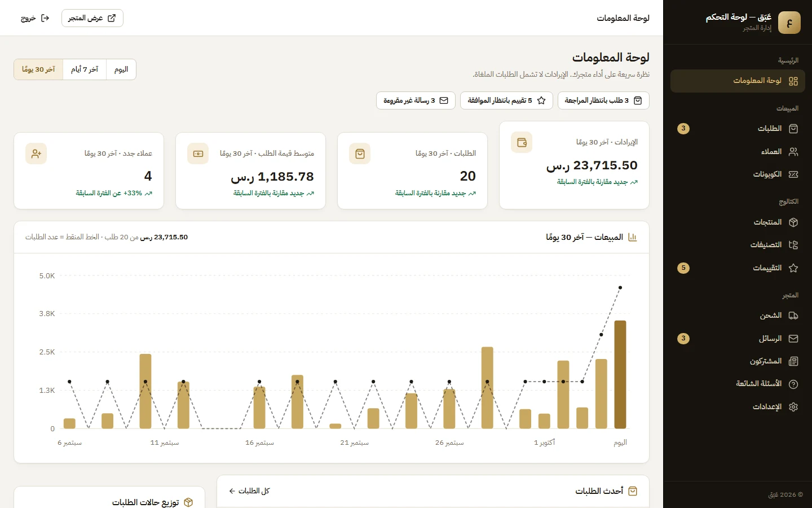Click the الأسئلة الشائعة question mark icon
The height and width of the screenshot is (508, 812).
pos(793,384)
